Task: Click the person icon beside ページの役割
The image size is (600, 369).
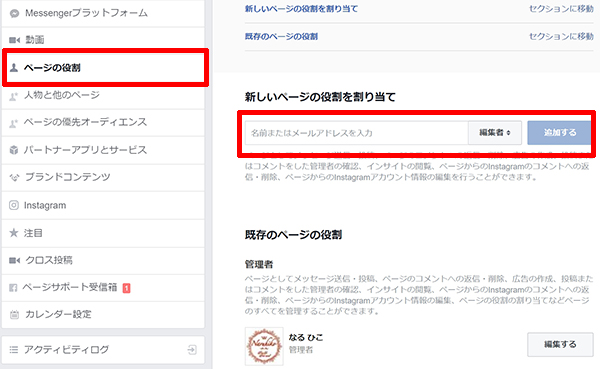Action: coord(14,68)
